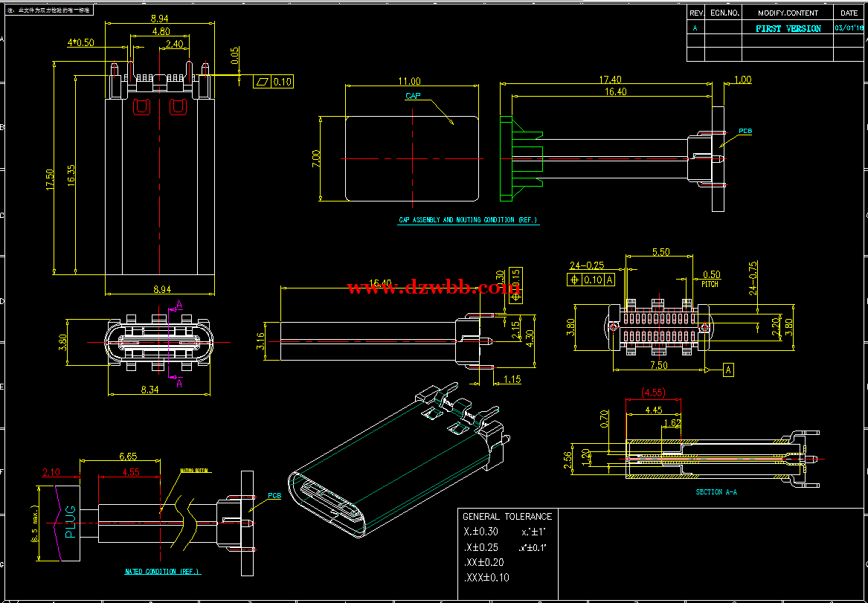Click the ECN.NO. column header

[725, 13]
